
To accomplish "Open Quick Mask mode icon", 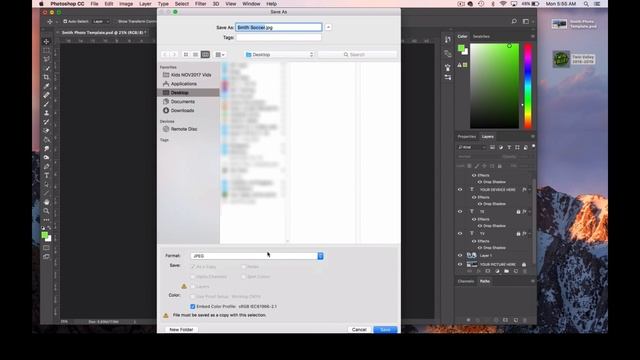I will coord(46,248).
